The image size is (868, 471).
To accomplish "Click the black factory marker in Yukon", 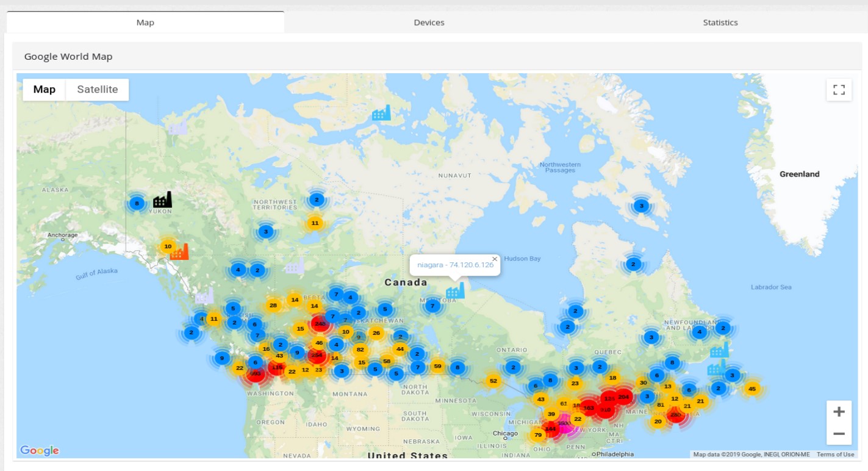I will (x=162, y=199).
